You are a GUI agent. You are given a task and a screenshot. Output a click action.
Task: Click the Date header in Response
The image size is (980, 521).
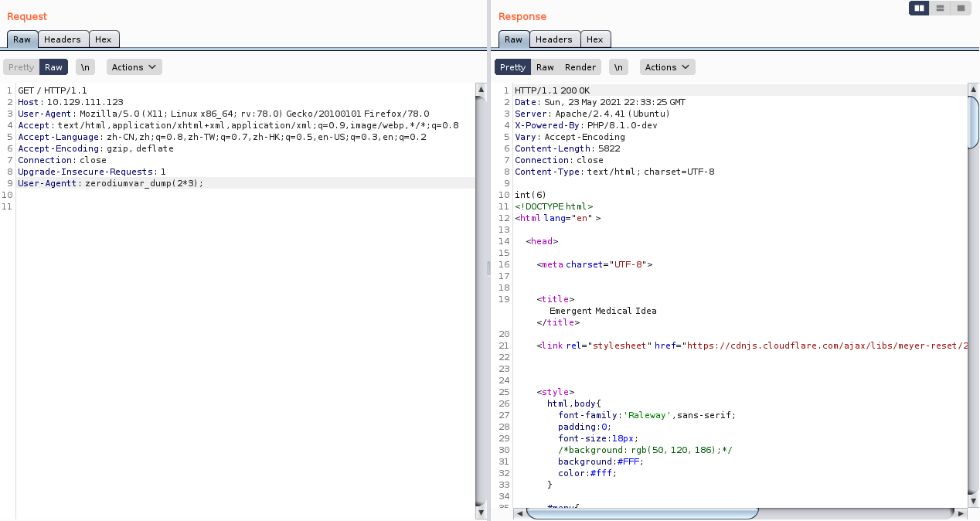click(600, 102)
